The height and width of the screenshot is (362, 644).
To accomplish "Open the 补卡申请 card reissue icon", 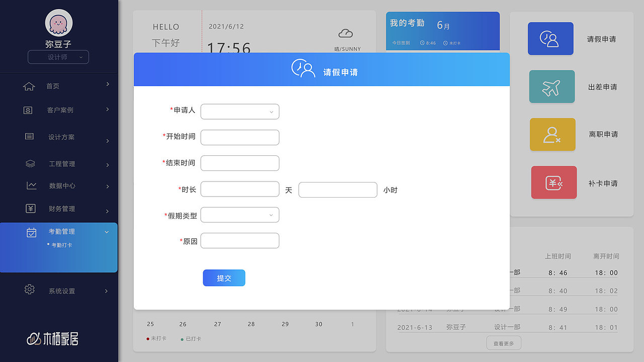I will 554,182.
